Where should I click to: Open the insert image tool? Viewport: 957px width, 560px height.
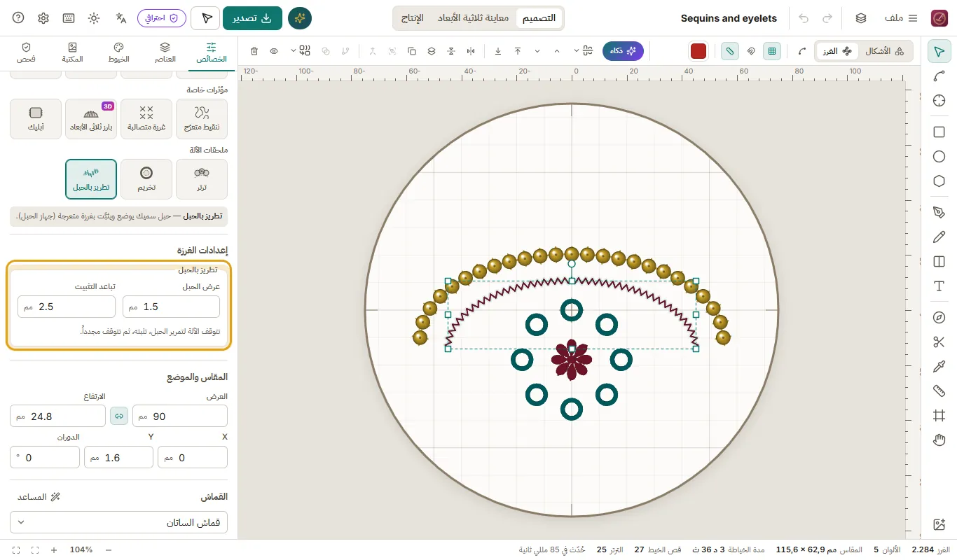coord(939,524)
